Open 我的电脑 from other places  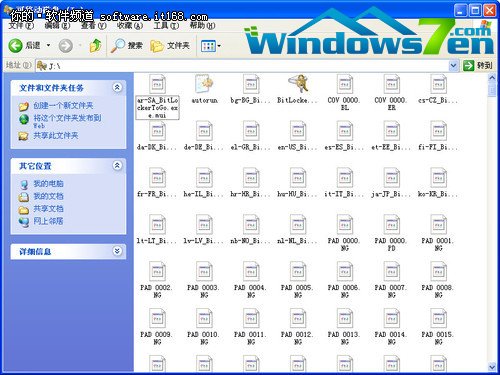[48, 184]
